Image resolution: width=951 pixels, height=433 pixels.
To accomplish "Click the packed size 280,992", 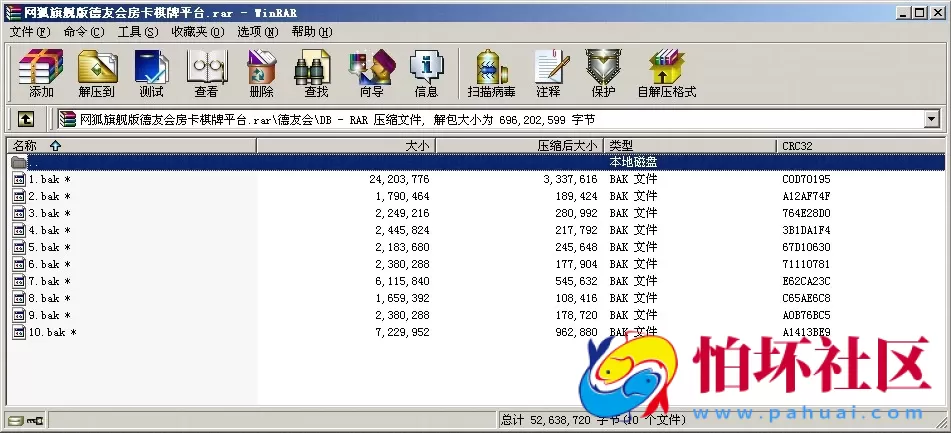I will coord(576,213).
